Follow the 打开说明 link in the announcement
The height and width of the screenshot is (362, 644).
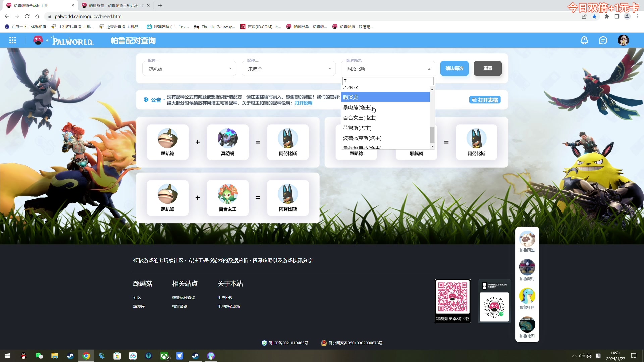tap(303, 103)
